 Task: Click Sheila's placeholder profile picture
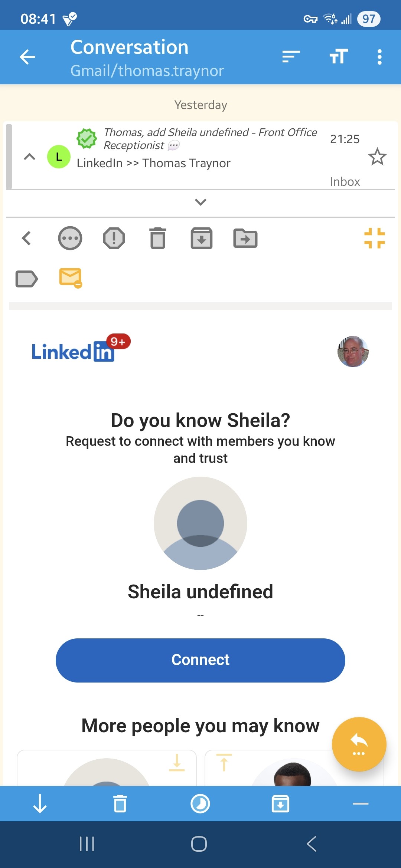tap(200, 523)
